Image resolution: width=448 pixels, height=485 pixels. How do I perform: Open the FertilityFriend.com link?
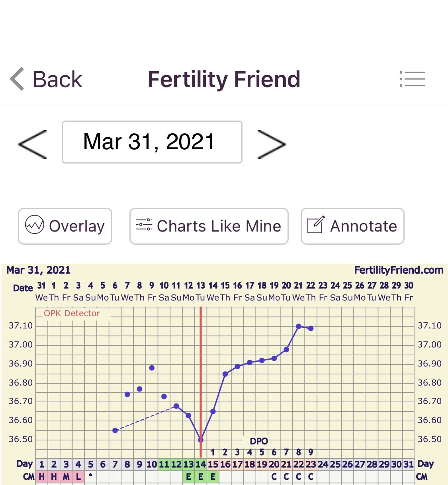click(399, 271)
